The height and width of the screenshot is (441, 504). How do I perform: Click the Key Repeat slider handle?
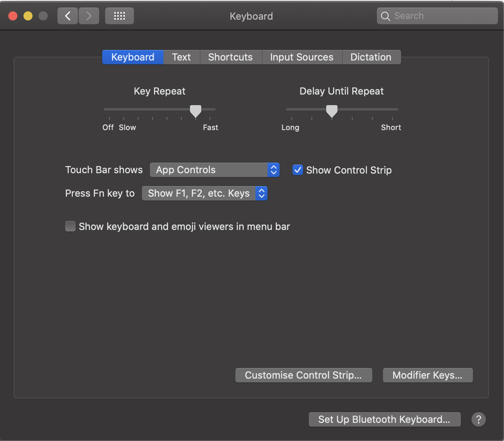[196, 111]
